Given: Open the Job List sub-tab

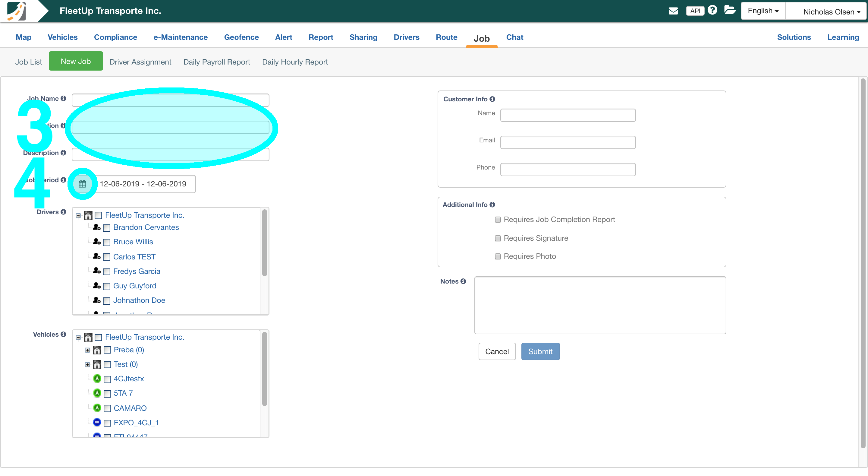Looking at the screenshot, I should coord(29,62).
